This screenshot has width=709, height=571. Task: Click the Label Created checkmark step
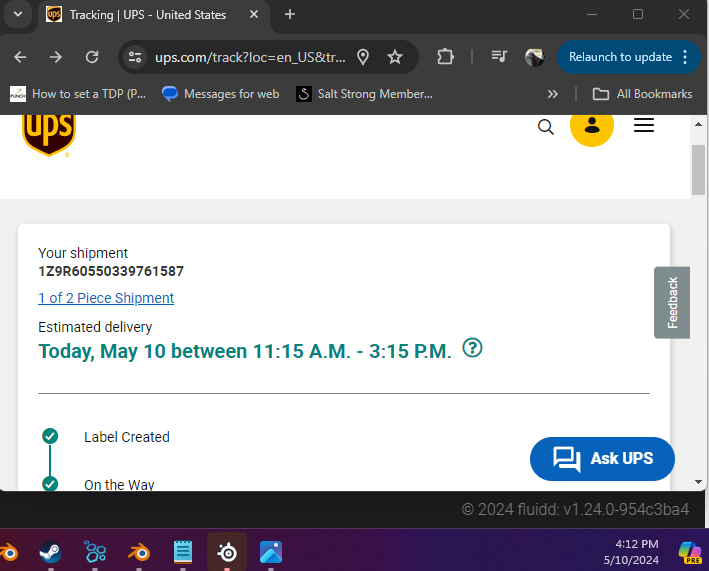click(50, 436)
